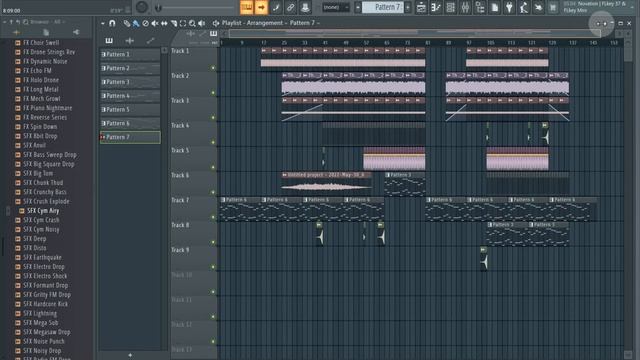Mute Track 6 with its green dot
Viewport: 640px width, 360px height.
click(x=213, y=193)
